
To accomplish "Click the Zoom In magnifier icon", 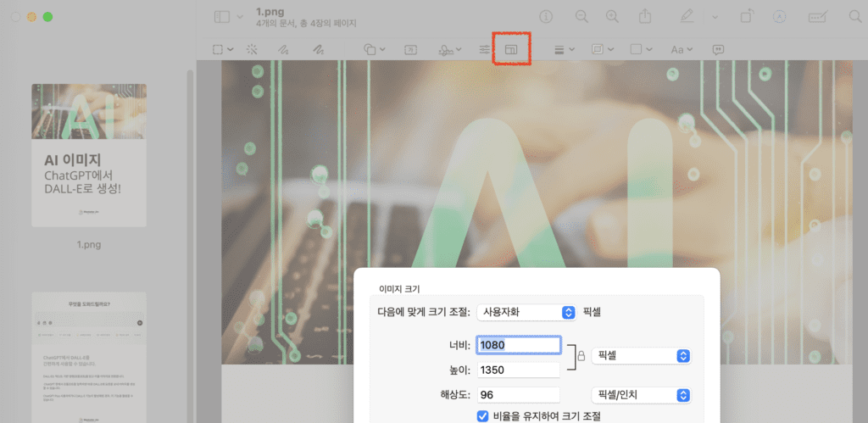I will (612, 16).
